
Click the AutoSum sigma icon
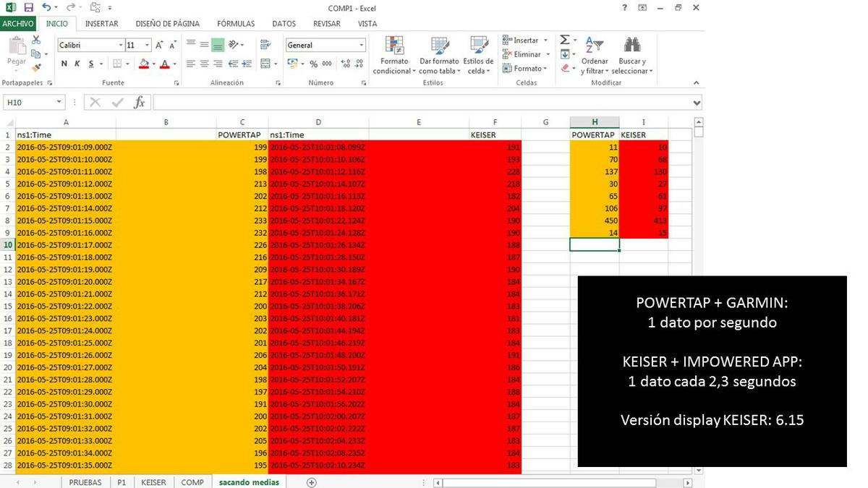point(565,40)
